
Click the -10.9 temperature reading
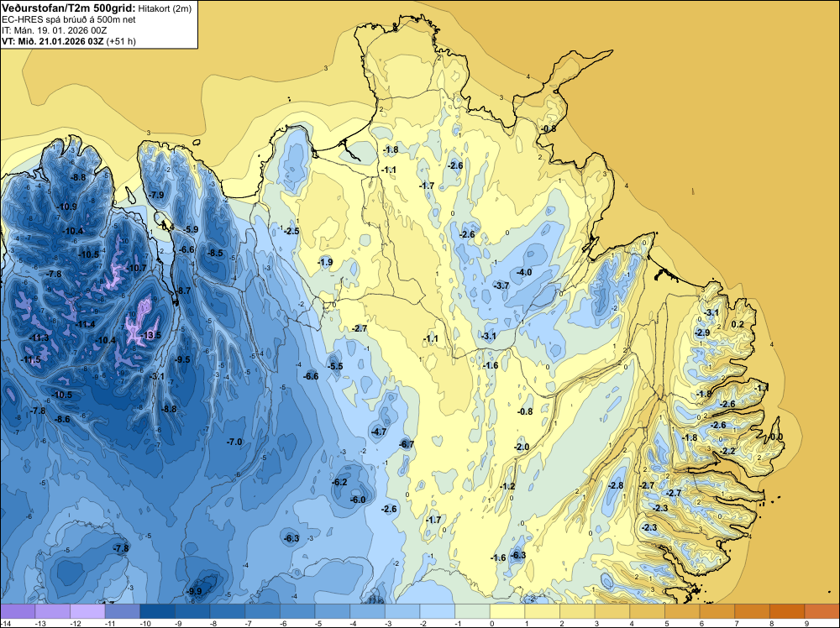67,207
